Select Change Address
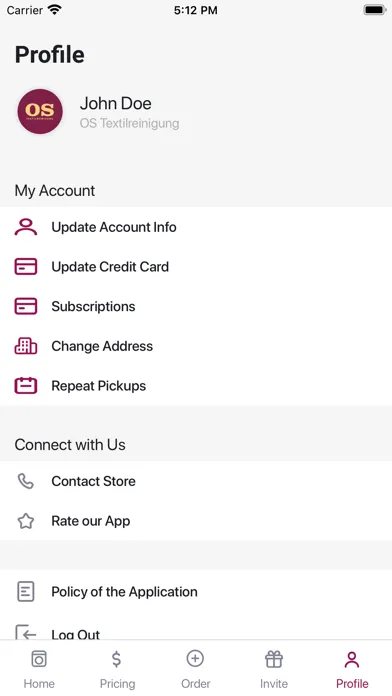Image resolution: width=392 pixels, height=696 pixels. point(196,346)
